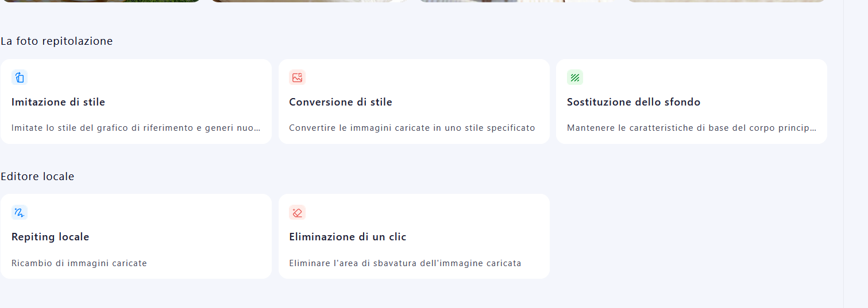
Task: Click the Conversione di stile image icon
Action: click(x=297, y=77)
